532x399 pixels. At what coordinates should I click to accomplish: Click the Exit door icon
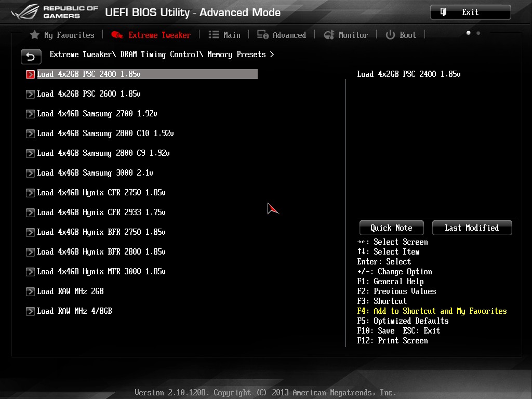point(443,12)
